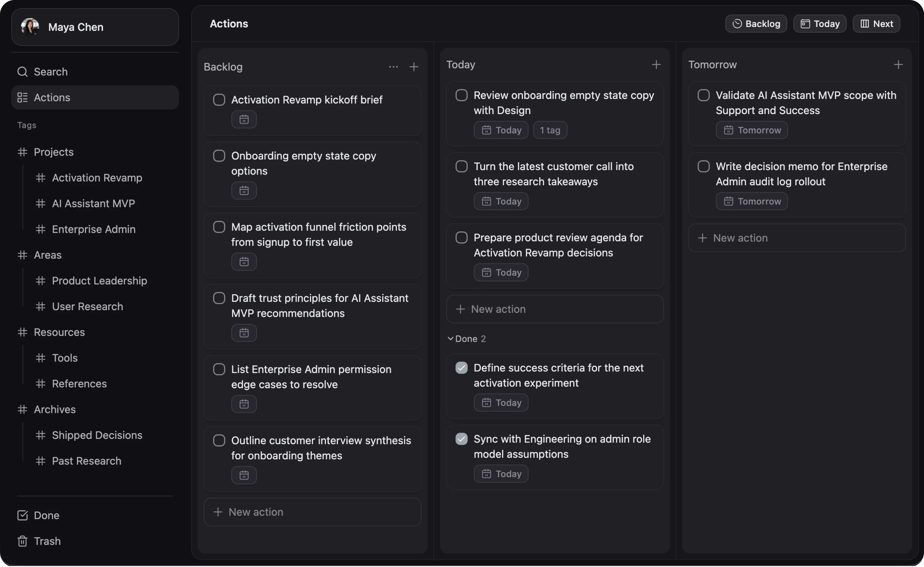924x567 pixels.
Task: Open Tomorrow date chip on Validate AI Assistant card
Action: (752, 130)
